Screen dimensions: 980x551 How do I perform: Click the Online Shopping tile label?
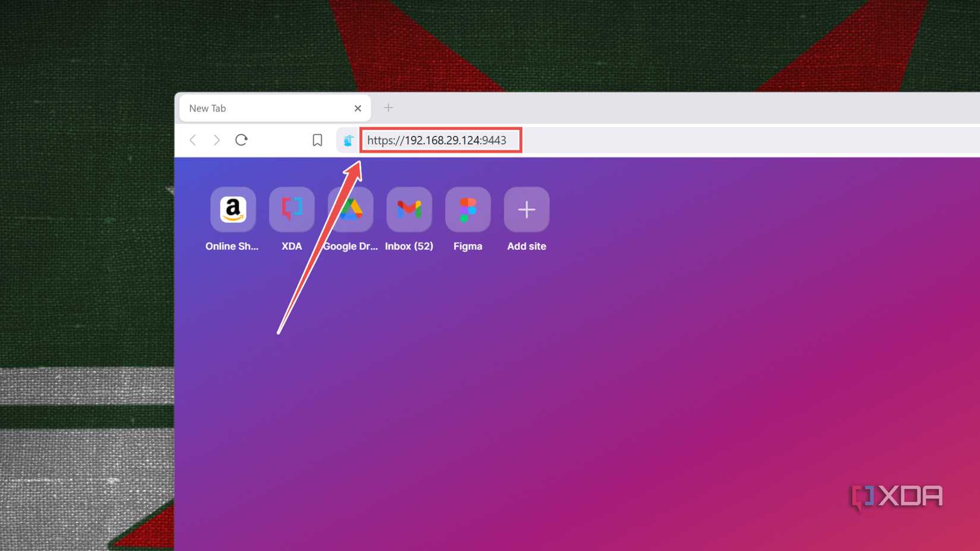232,246
